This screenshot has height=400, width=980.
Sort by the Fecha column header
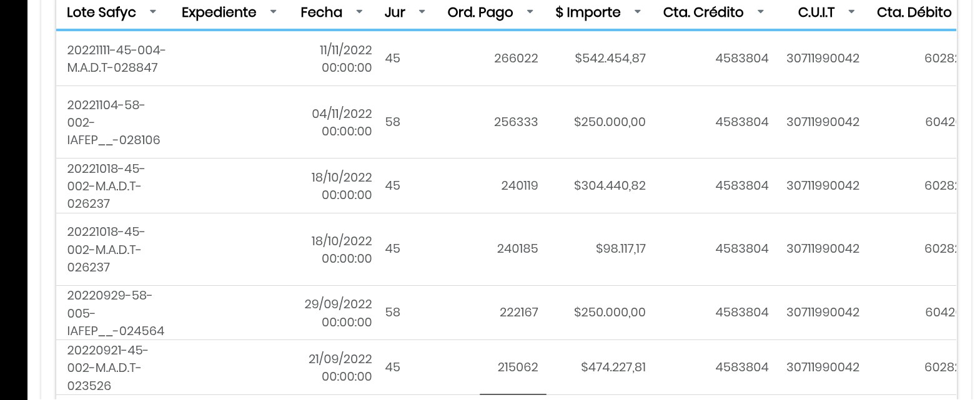click(321, 12)
